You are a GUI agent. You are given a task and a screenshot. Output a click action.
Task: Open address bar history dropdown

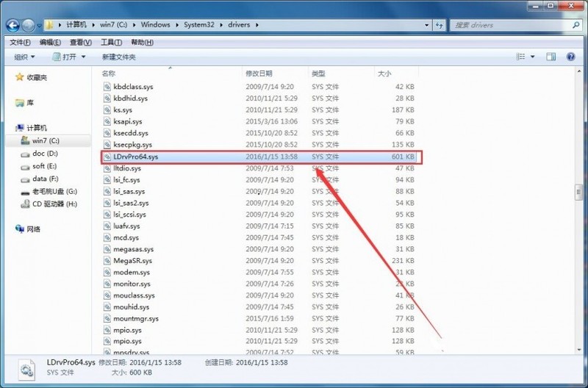click(426, 25)
